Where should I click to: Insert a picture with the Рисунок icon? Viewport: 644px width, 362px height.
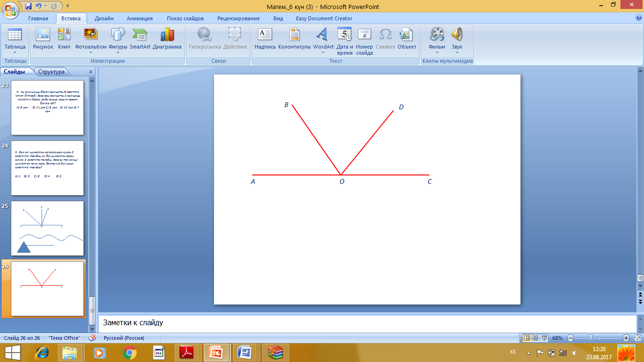click(x=43, y=35)
